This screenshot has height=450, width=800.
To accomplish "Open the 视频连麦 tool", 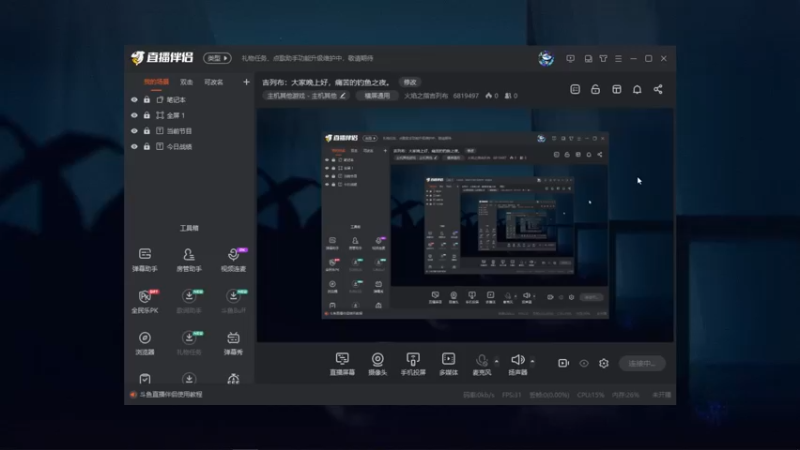I will (233, 259).
